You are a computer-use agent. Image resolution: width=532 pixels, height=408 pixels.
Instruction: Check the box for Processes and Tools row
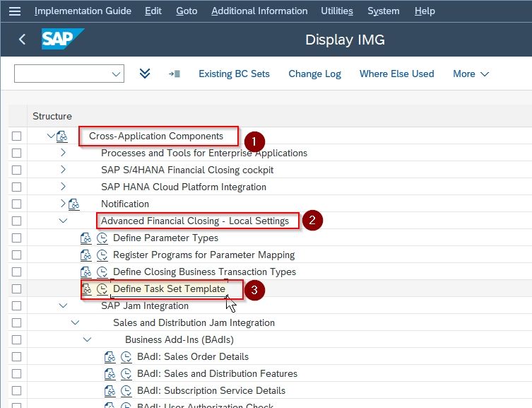tap(17, 153)
